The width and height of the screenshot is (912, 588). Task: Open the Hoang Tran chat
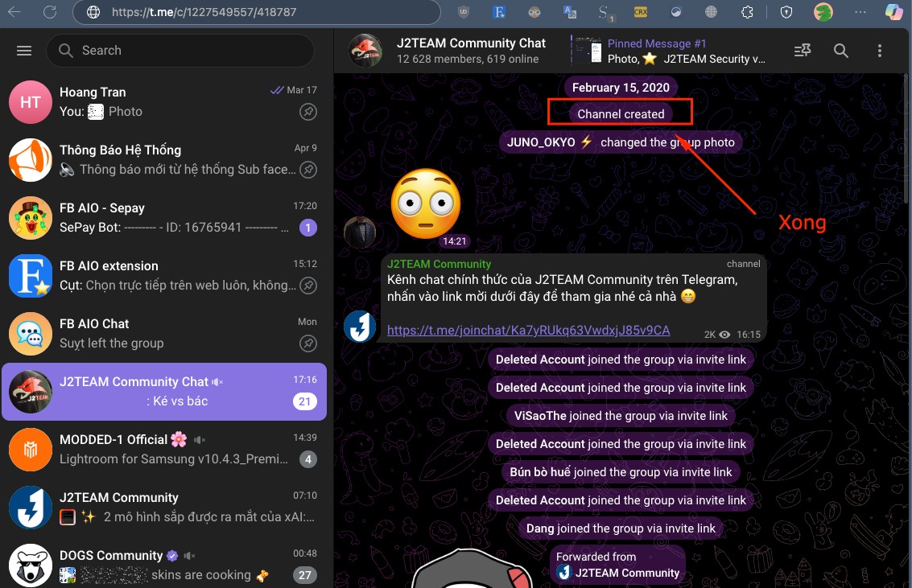tap(164, 101)
